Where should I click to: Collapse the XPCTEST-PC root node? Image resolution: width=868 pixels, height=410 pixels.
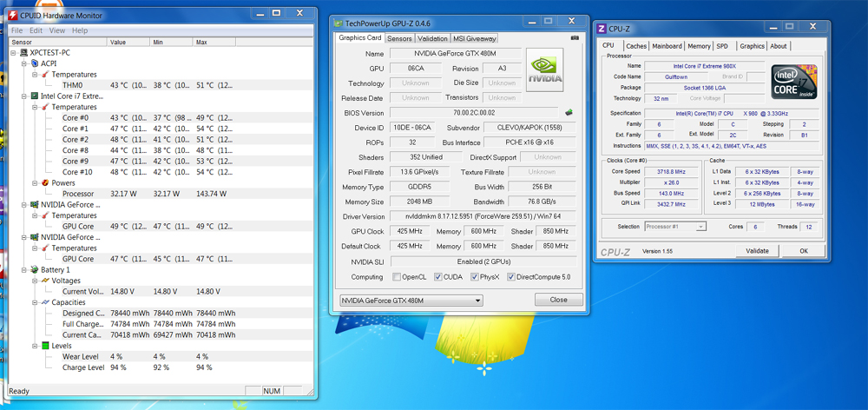pos(13,53)
